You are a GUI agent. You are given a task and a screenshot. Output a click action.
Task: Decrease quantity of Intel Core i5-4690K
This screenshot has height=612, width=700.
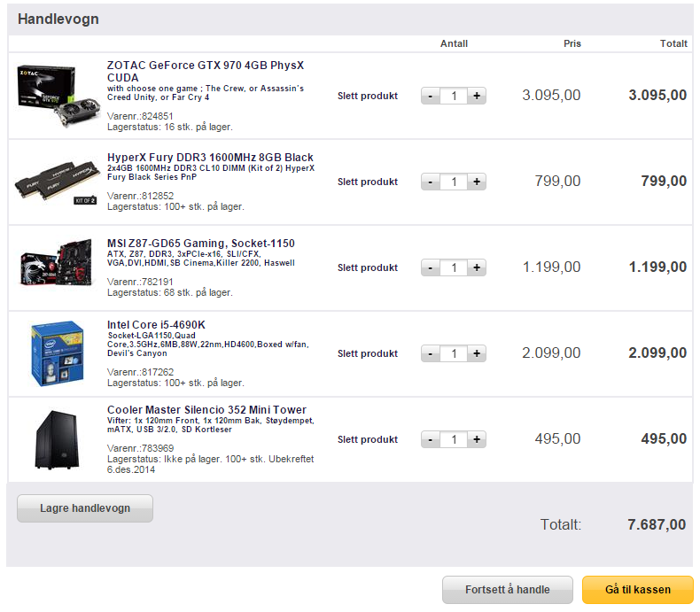coord(431,353)
